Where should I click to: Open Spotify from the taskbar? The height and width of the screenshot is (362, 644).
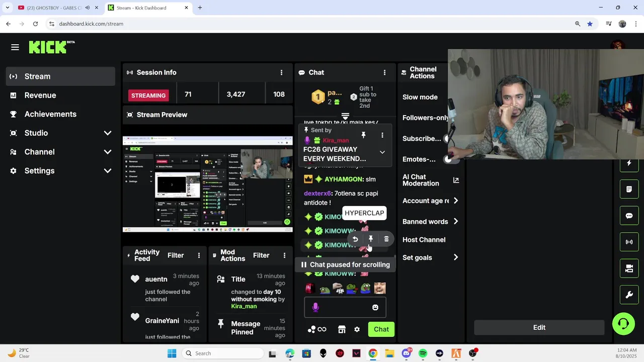[x=423, y=353]
